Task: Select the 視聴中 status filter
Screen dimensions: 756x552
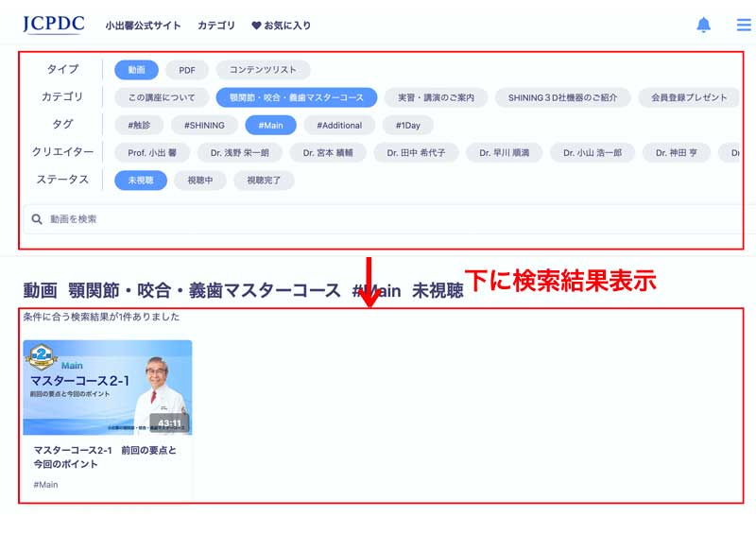Action: pos(200,180)
